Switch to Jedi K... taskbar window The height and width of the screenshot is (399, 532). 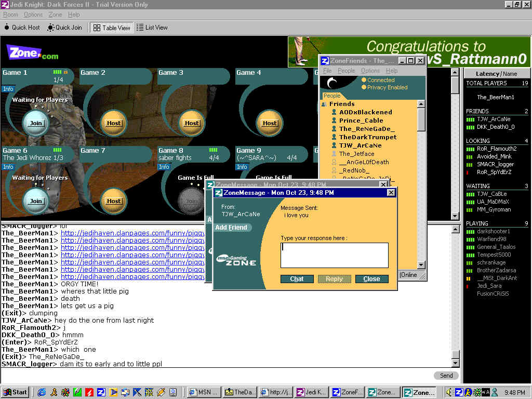[311, 393]
